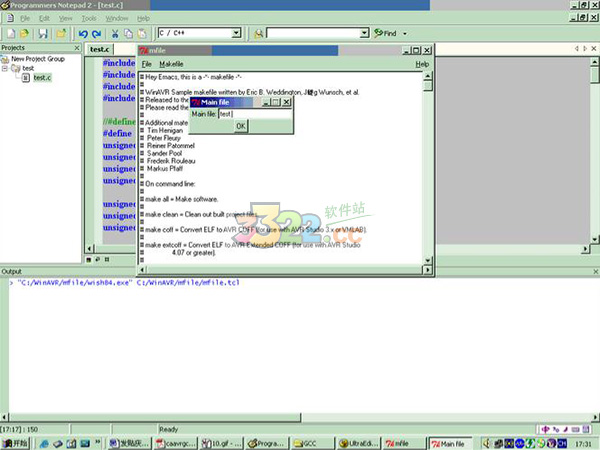This screenshot has width=600, height=450.
Task: Click the 'Markus Pfaff' line in mfile
Action: pyautogui.click(x=165, y=169)
